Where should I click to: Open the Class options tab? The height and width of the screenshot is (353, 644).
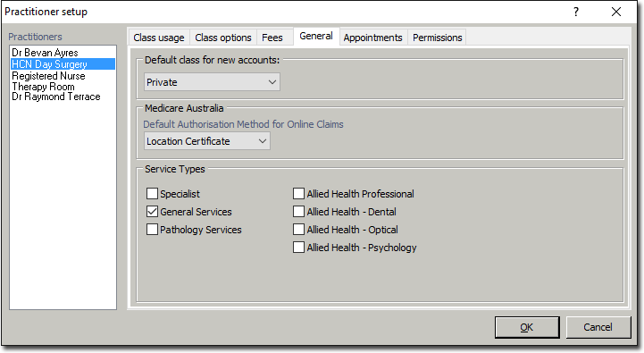(223, 38)
